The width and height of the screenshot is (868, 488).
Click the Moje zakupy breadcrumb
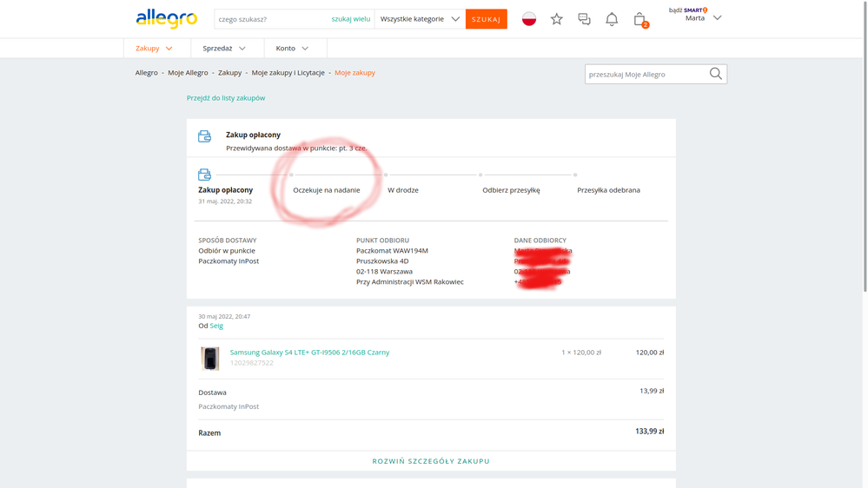354,72
